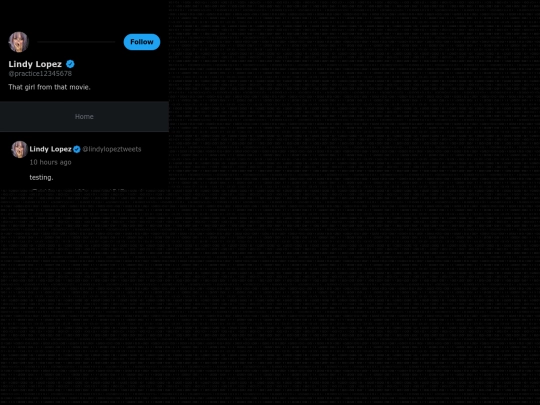Select the @practice12345678 handle text
Viewport: 540px width, 405px height.
click(x=40, y=74)
